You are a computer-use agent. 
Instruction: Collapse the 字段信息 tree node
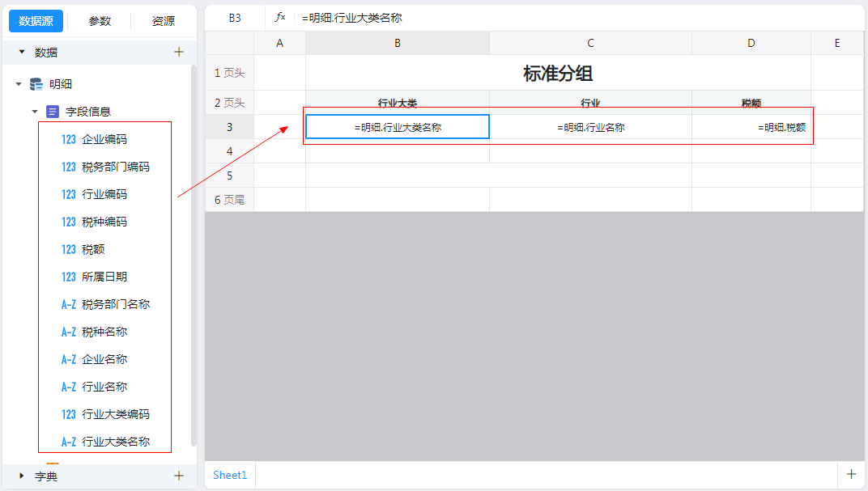coord(35,112)
